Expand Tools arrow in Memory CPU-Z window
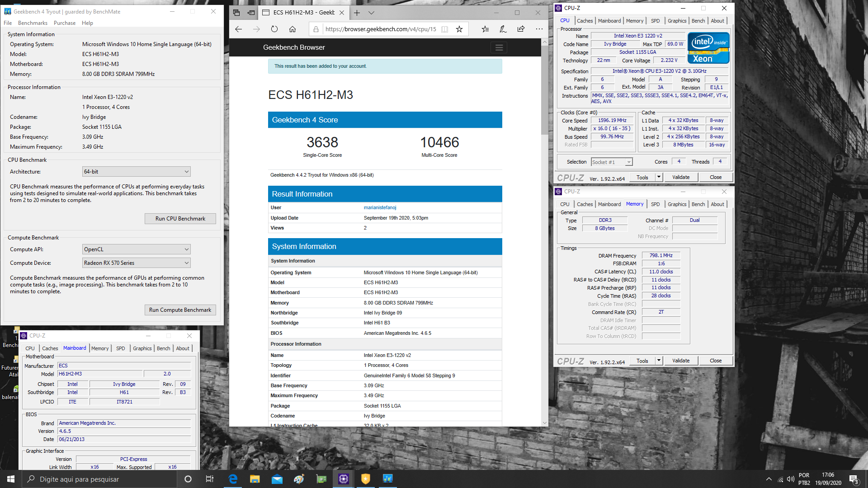 659,361
